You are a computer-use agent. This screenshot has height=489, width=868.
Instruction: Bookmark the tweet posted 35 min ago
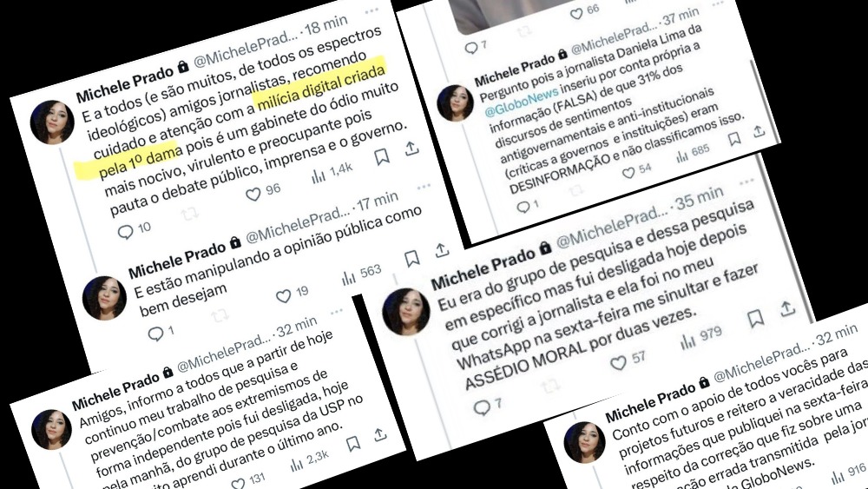pos(756,319)
